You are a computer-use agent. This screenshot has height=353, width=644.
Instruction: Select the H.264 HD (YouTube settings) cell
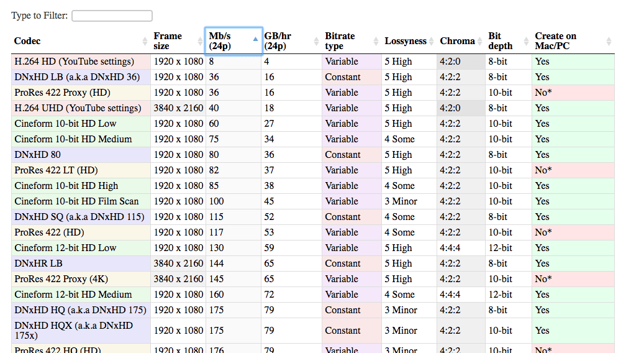[x=74, y=62]
